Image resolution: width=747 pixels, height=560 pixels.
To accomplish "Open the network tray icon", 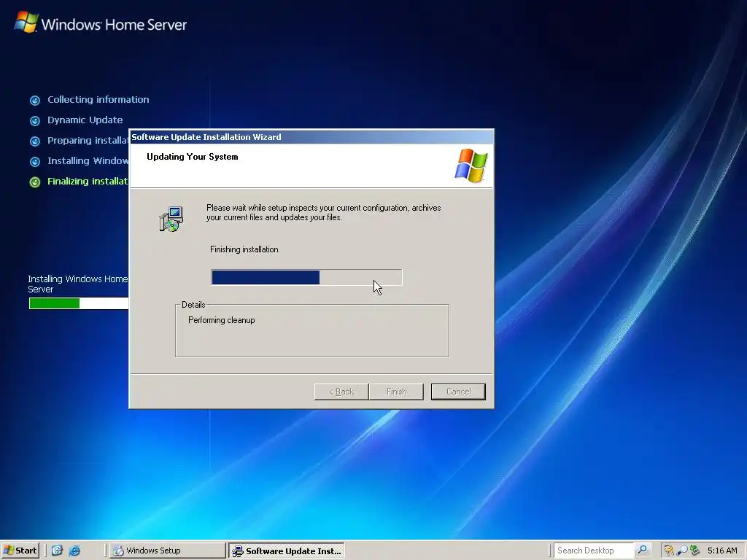I will (694, 551).
